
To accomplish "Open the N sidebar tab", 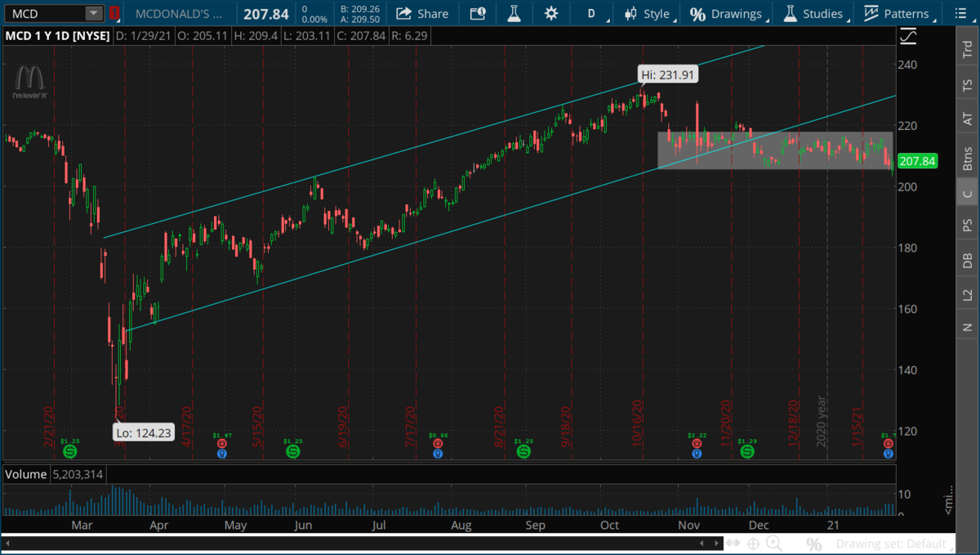I will (x=967, y=327).
